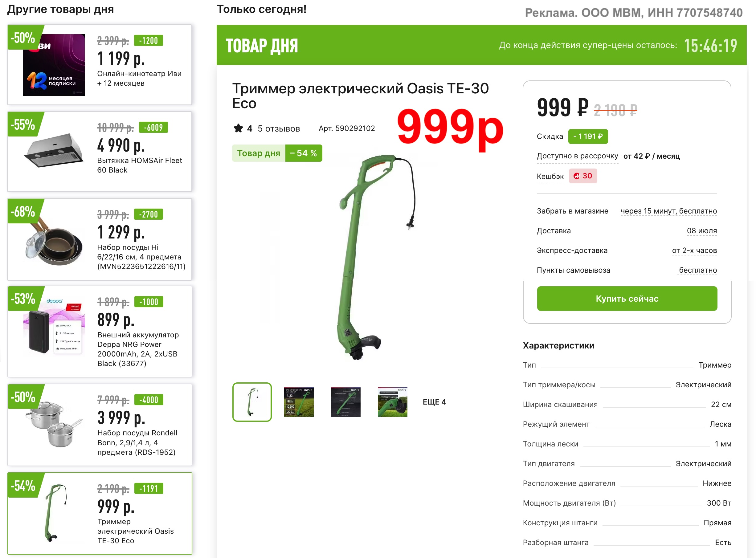Click the star rating icon
The width and height of the screenshot is (756, 558).
pos(238,128)
